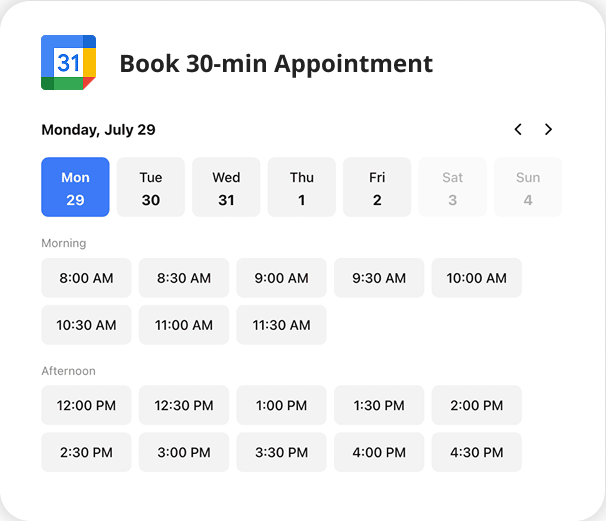
Task: Pick the 3:00 PM time
Action: click(x=184, y=452)
